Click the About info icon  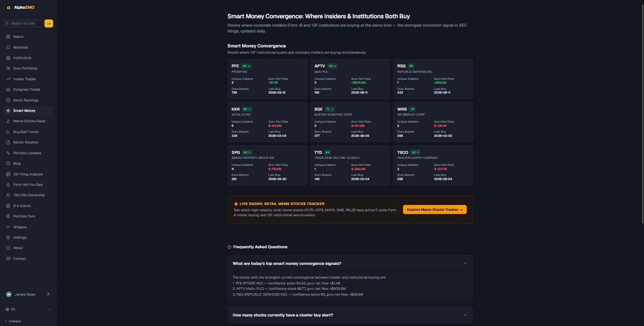[8, 248]
